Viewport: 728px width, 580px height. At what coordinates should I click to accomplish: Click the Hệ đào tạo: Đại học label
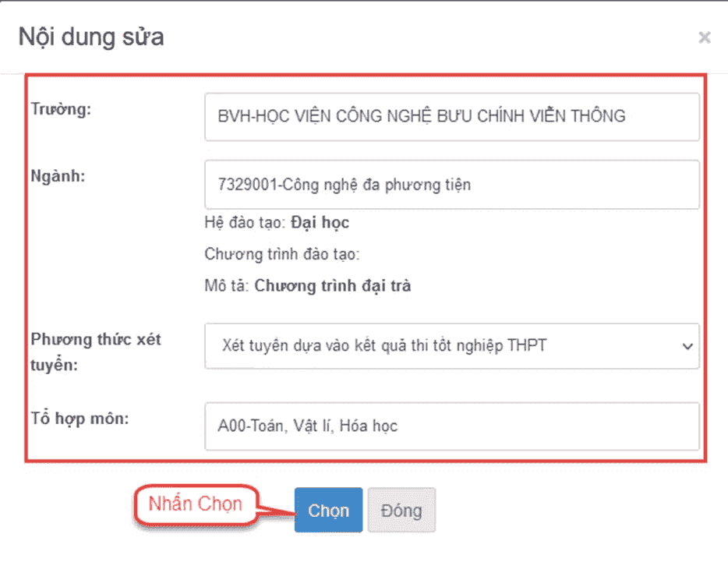(274, 223)
